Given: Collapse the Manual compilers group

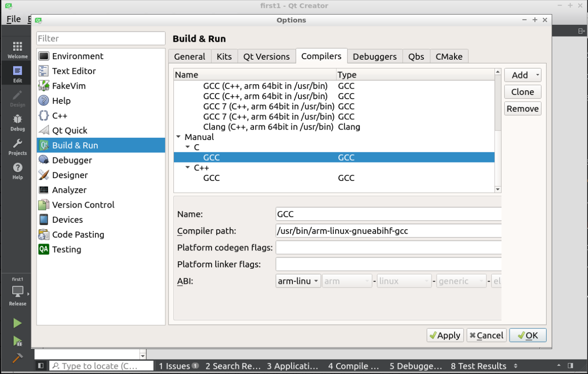Looking at the screenshot, I should tap(179, 137).
